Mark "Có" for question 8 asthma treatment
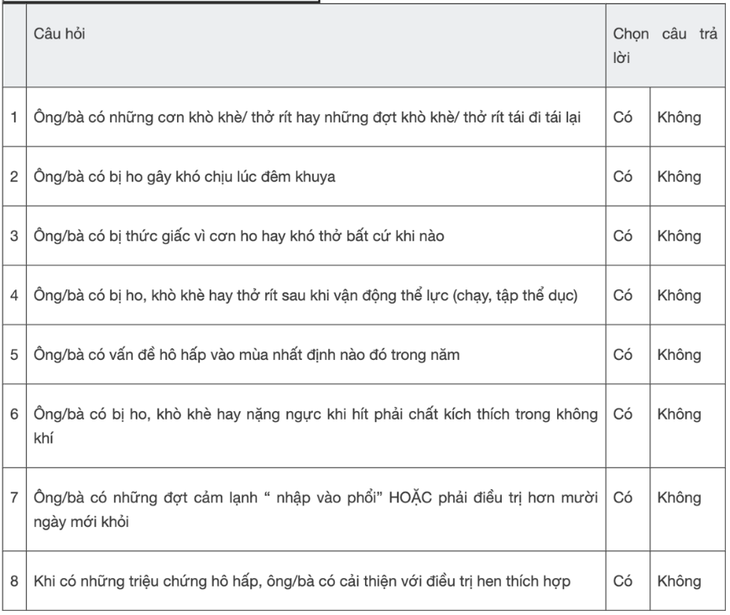The height and width of the screenshot is (615, 730). pyautogui.click(x=622, y=581)
